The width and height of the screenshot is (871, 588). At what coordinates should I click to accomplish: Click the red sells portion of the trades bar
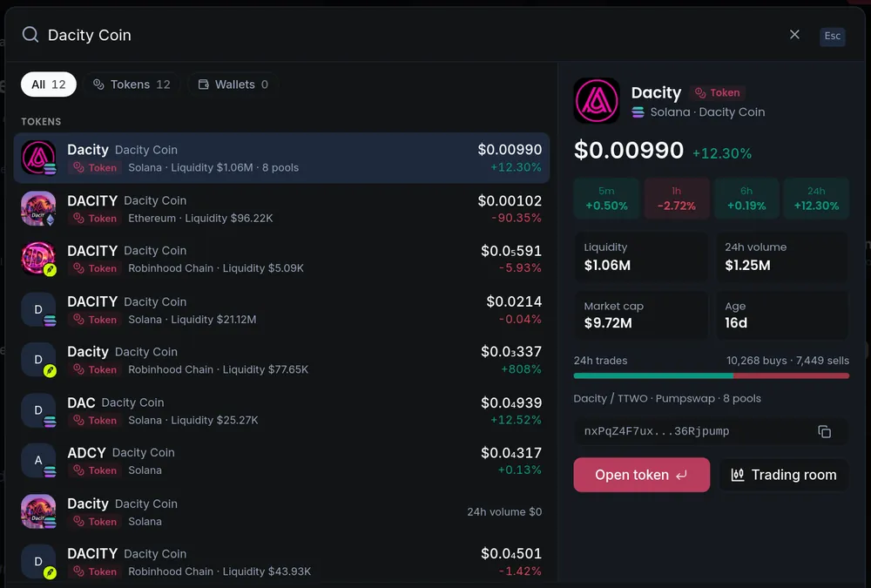click(x=791, y=375)
